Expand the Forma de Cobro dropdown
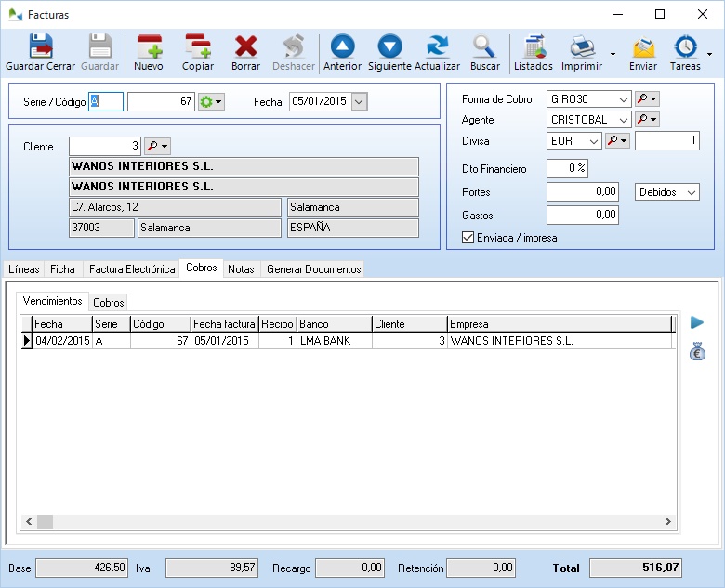This screenshot has width=725, height=588. [622, 98]
